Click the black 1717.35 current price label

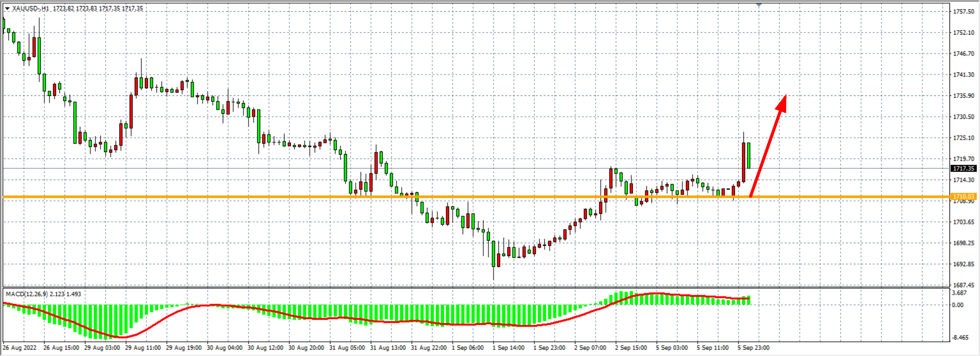[963, 168]
